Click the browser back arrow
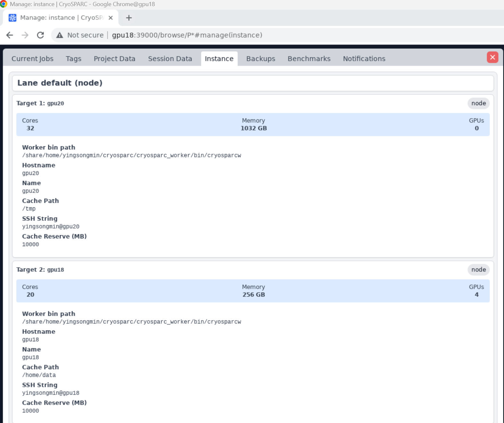 10,35
